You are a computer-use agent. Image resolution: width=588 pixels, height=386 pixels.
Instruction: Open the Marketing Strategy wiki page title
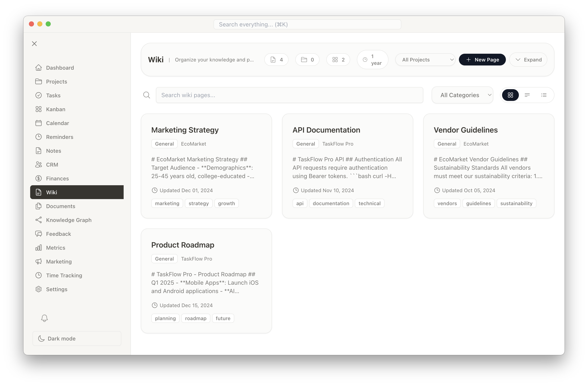coord(185,130)
